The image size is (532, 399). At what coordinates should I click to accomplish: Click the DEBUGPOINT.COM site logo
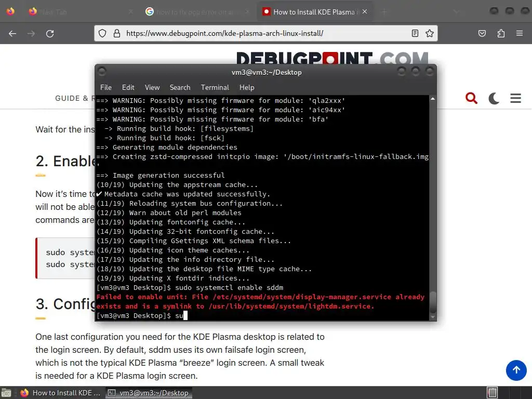click(332, 58)
